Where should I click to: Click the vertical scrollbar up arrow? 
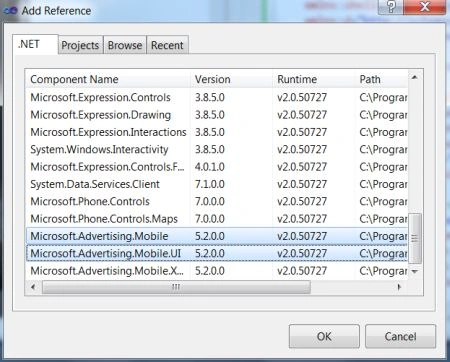click(415, 77)
